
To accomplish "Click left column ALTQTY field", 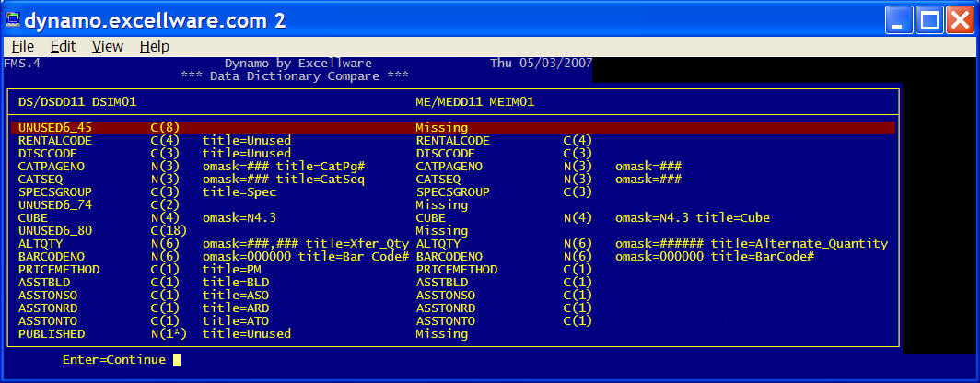I will point(40,244).
